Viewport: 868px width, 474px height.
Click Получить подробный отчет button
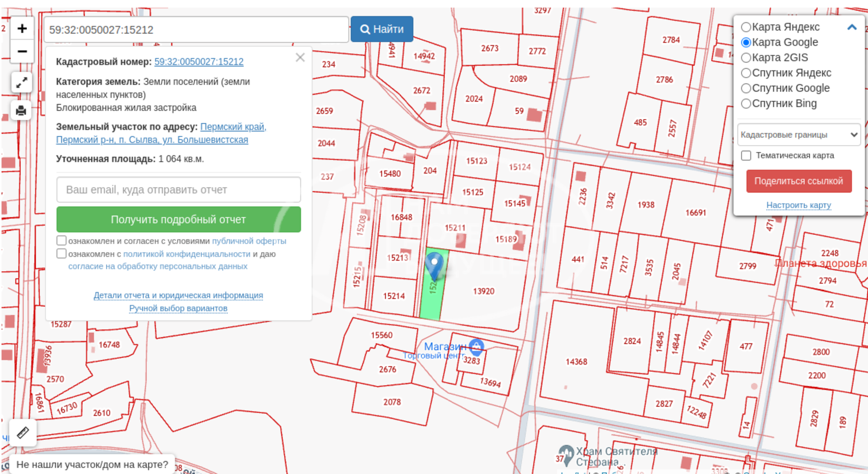[178, 219]
